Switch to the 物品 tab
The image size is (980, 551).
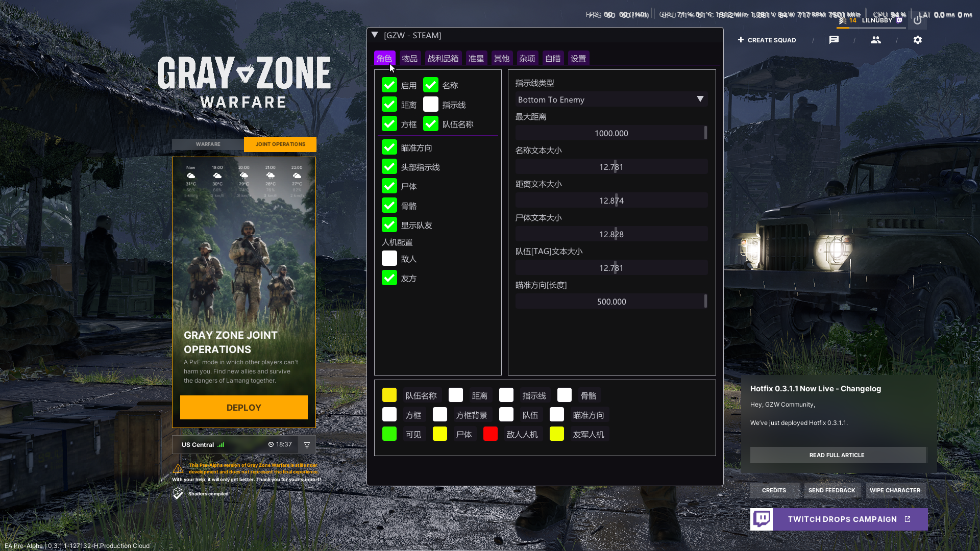(409, 58)
